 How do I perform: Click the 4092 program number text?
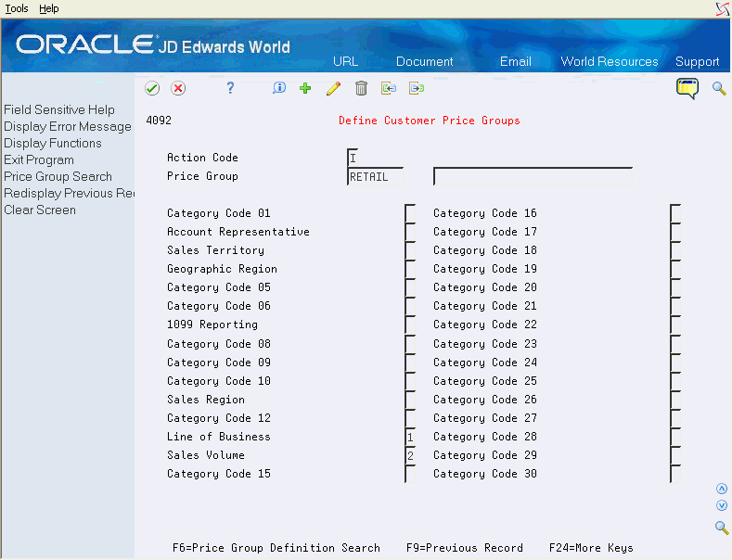point(159,121)
